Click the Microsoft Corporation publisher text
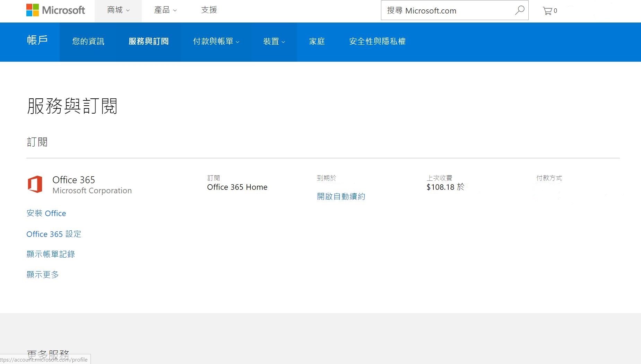This screenshot has width=641, height=364. (x=92, y=190)
